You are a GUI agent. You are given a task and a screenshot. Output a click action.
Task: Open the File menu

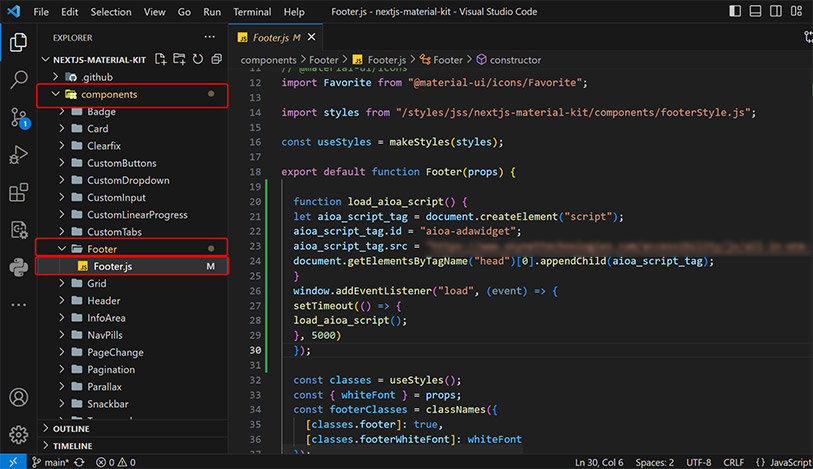41,11
